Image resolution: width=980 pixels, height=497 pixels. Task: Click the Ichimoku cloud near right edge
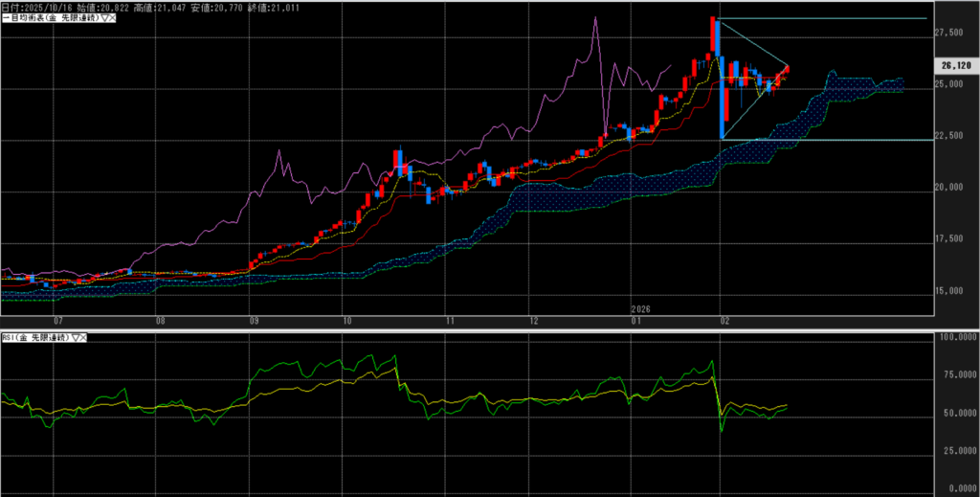(x=885, y=86)
